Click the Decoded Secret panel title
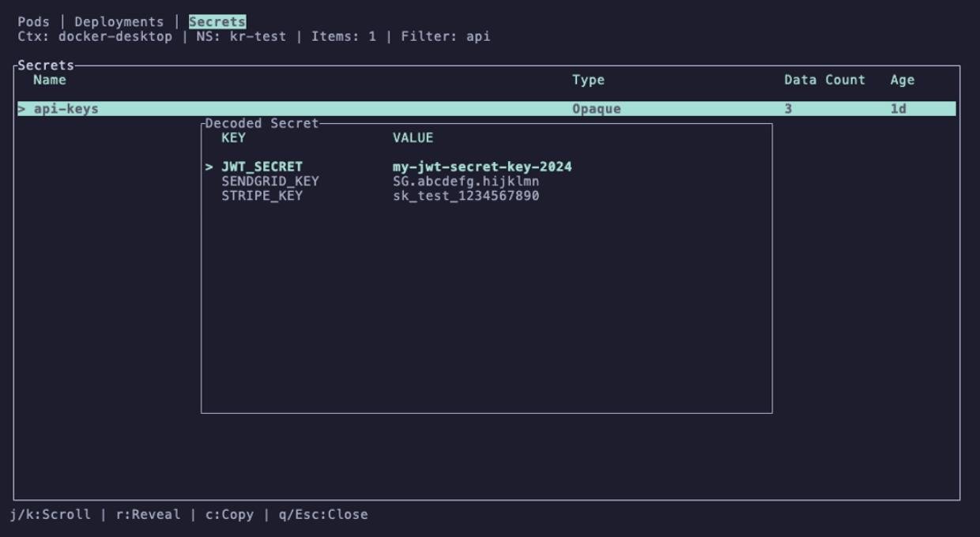The width and height of the screenshot is (980, 537). pos(262,123)
